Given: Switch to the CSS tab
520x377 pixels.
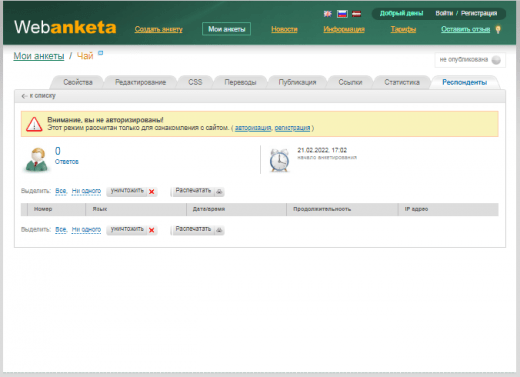Looking at the screenshot, I should pyautogui.click(x=195, y=82).
